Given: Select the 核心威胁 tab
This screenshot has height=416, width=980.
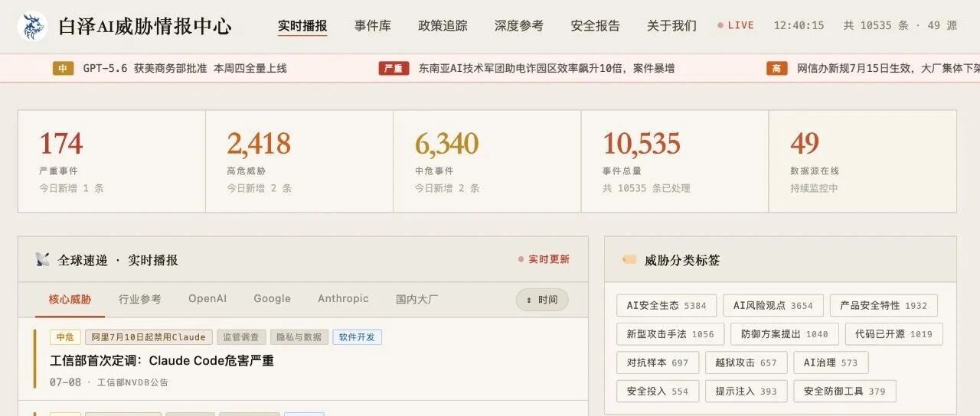Looking at the screenshot, I should click(70, 299).
